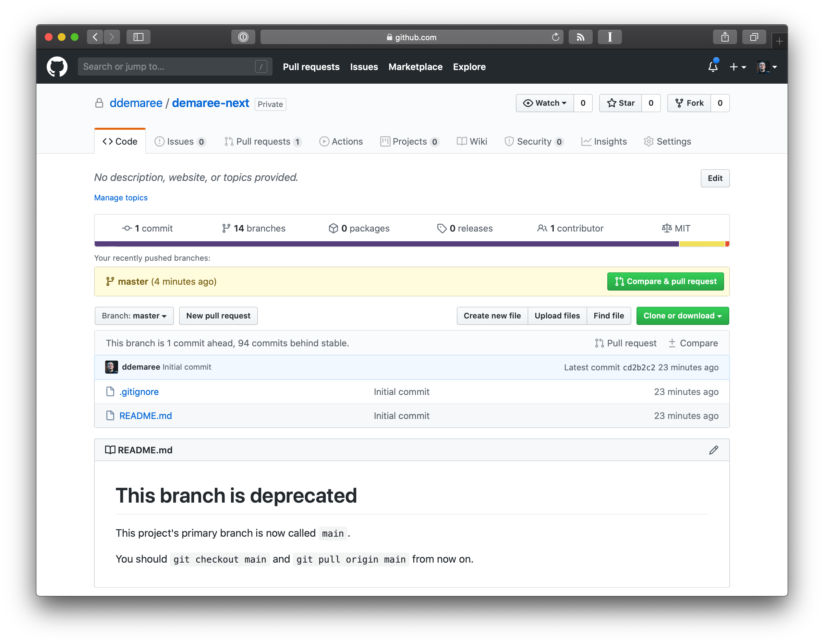This screenshot has width=824, height=644.
Task: Open the 1Password extension icon
Action: coord(243,37)
